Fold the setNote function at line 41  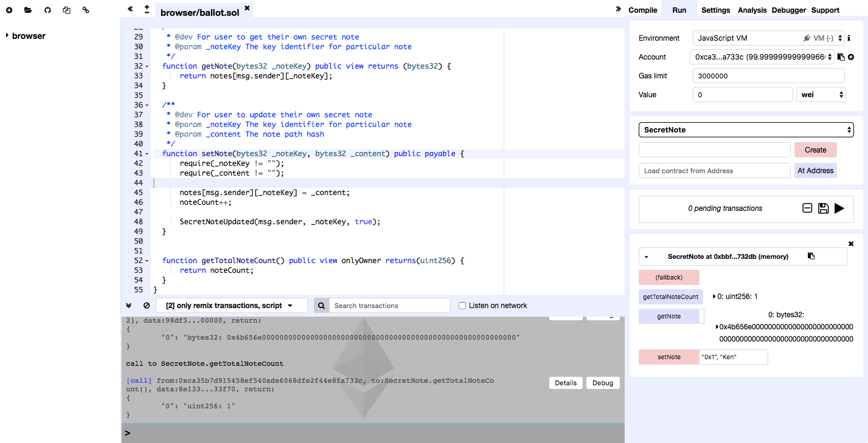(147, 154)
